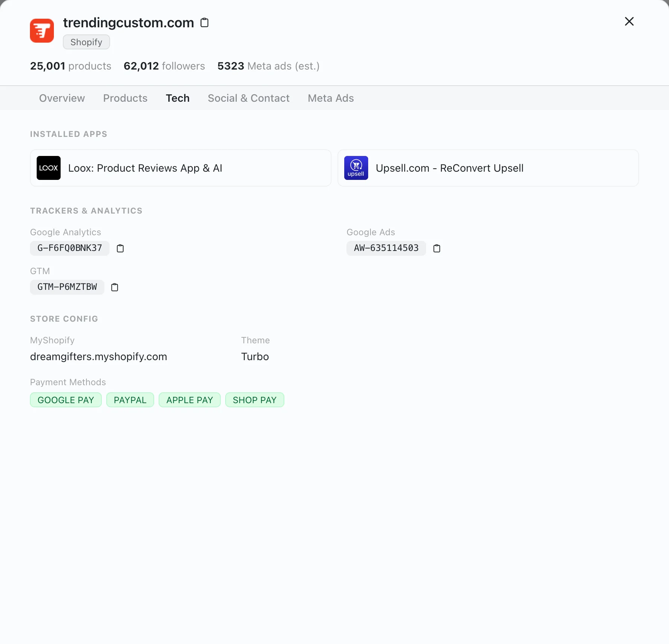This screenshot has height=644, width=669.
Task: Click the Shopify platform badge
Action: (86, 42)
